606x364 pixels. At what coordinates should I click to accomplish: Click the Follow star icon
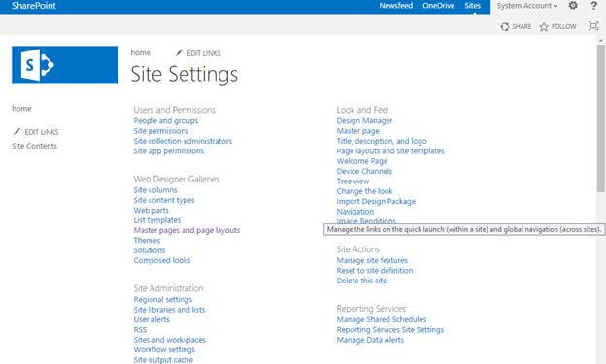544,26
